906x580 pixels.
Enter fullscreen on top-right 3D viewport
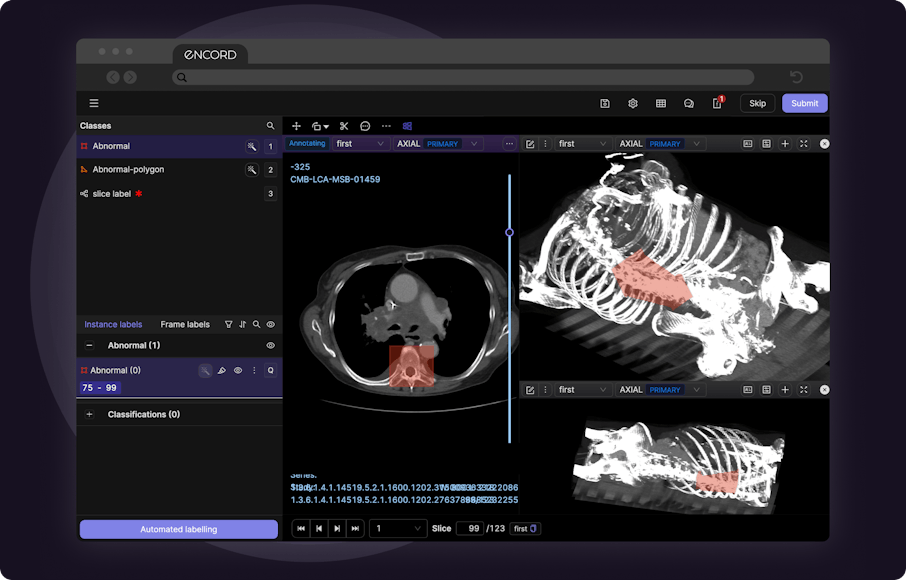click(804, 144)
